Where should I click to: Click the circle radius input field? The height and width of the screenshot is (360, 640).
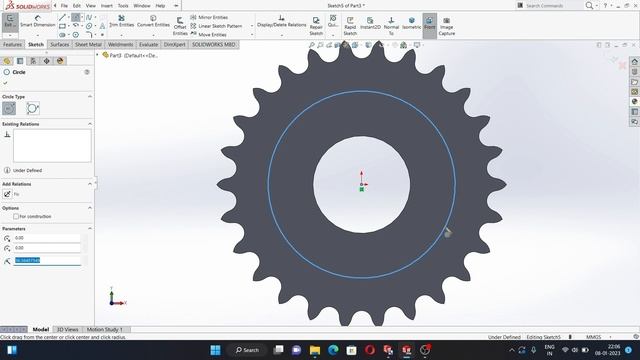click(x=47, y=260)
